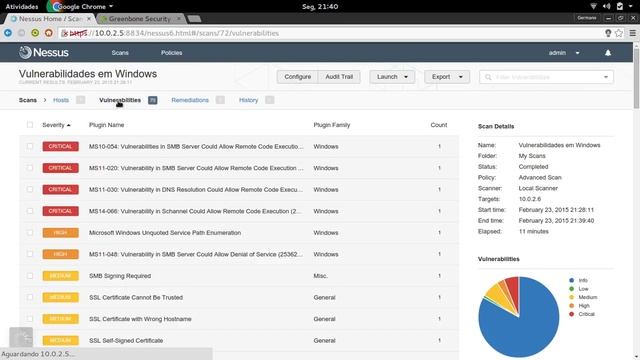Click the browser back arrow
Image resolution: width=640 pixels, height=360 pixels.
click(x=8, y=33)
